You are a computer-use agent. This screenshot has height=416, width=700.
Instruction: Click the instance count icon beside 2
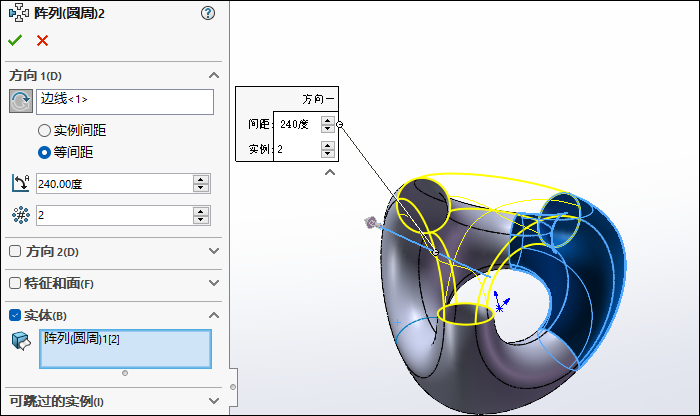point(21,216)
